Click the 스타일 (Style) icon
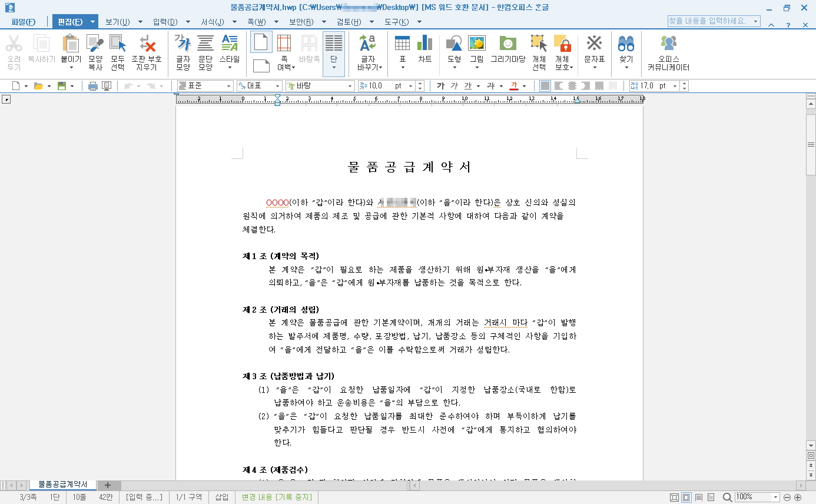 [x=229, y=44]
